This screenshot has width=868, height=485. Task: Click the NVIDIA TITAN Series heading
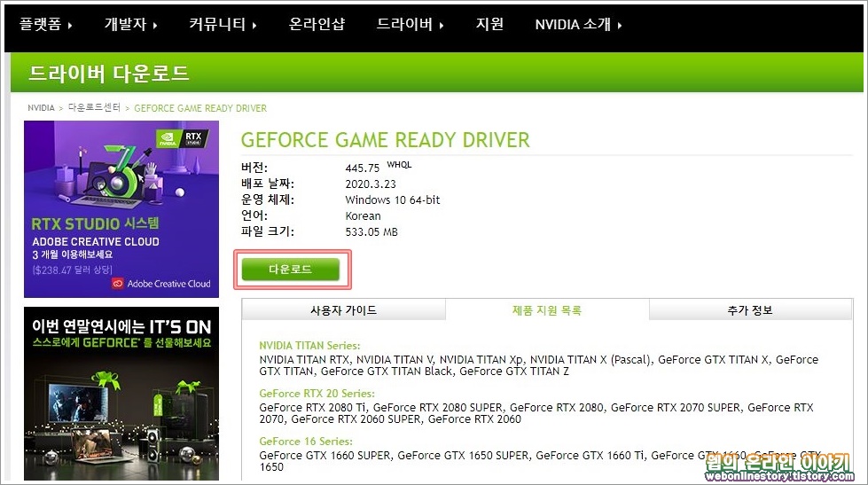(309, 346)
